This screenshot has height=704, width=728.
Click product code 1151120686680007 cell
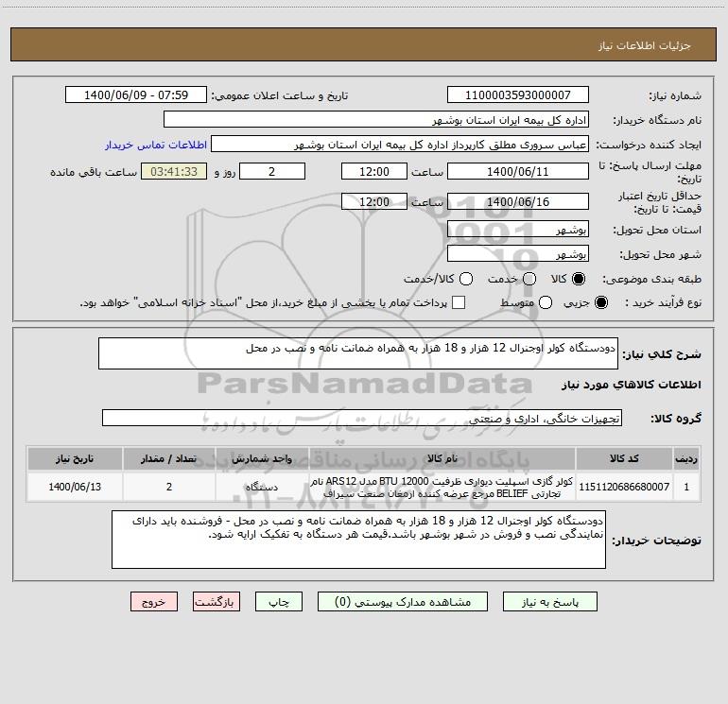click(x=624, y=487)
